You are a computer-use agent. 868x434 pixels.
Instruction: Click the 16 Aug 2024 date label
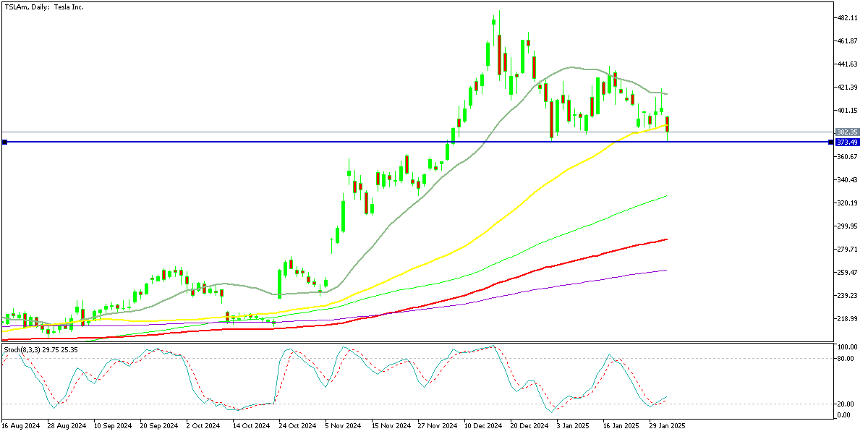tap(20, 426)
